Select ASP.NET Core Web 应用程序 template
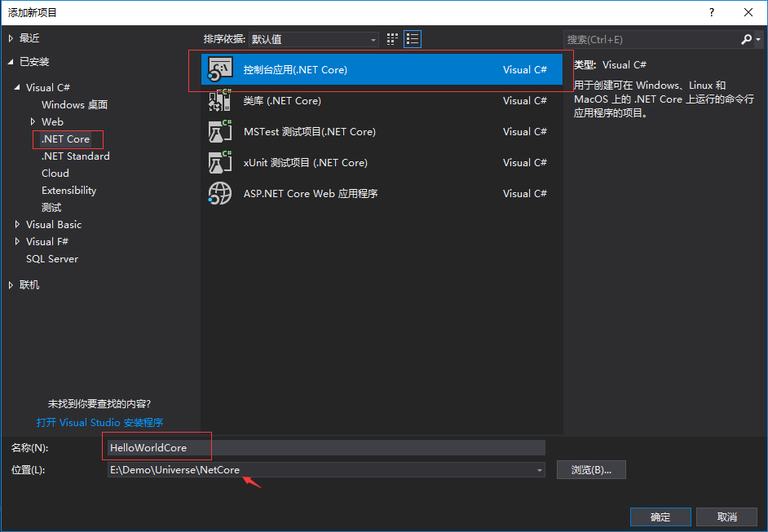Screen dimensions: 768x532 (x=382, y=193)
